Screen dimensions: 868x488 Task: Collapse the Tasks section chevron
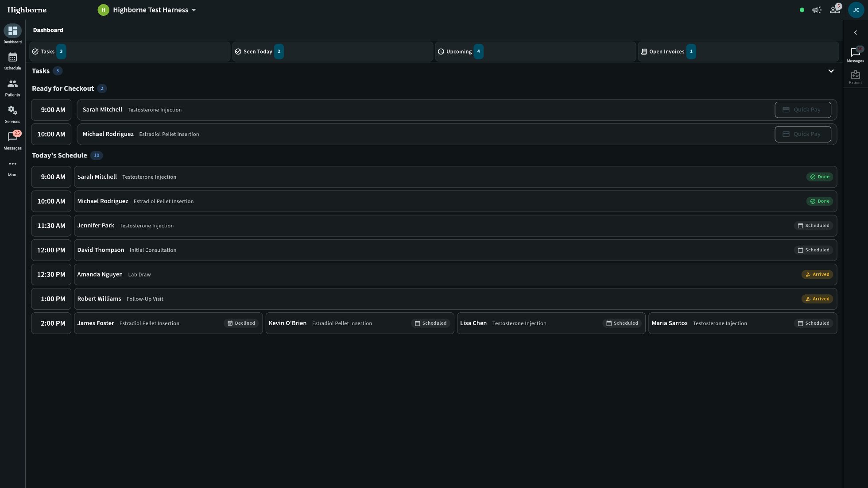[831, 71]
